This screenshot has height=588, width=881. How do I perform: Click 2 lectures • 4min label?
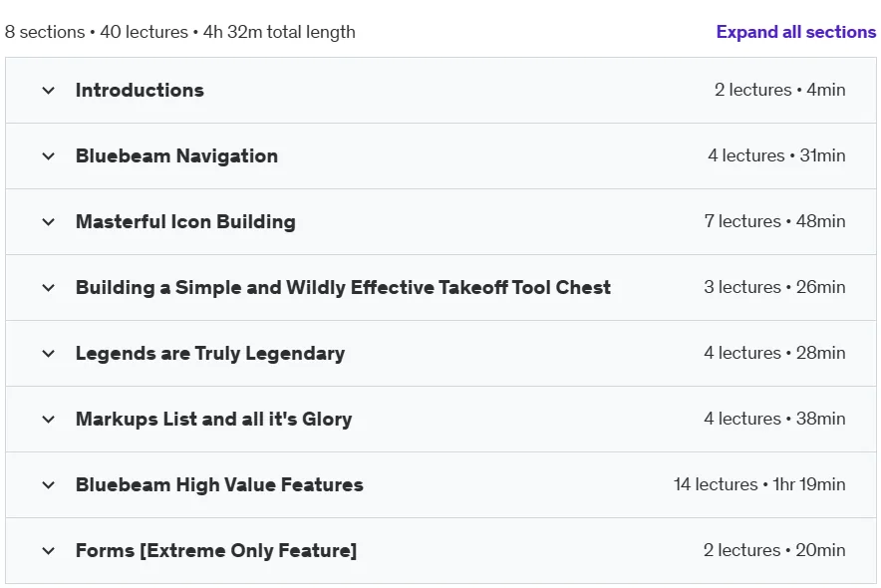click(x=780, y=90)
